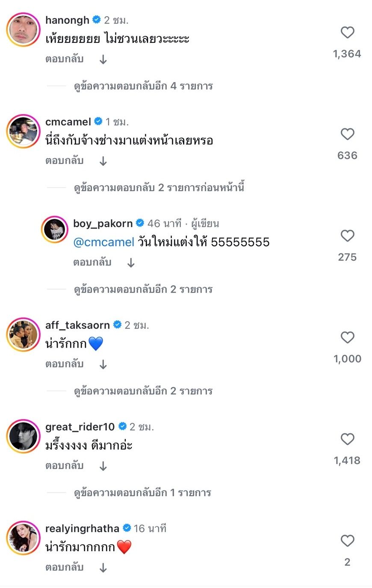Screen dimensions: 372x588
Task: Click the down arrow under cmcamel's comment
Action: (x=103, y=161)
